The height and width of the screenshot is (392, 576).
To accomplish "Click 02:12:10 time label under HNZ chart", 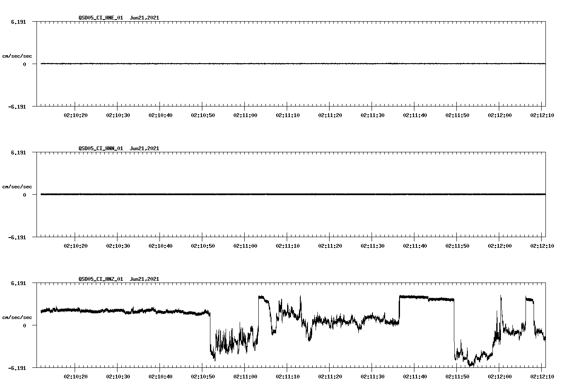I will (x=542, y=376).
